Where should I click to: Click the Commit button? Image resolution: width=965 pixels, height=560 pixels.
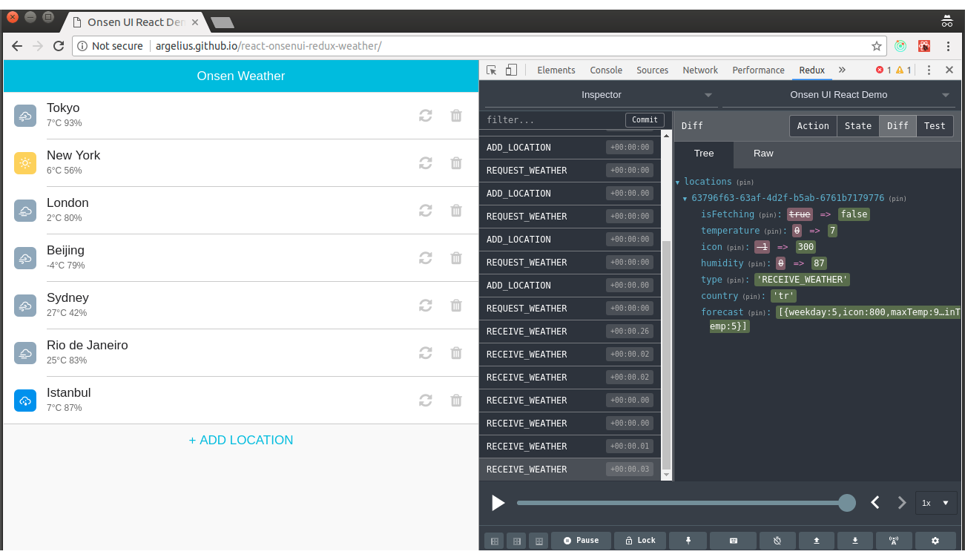pos(645,120)
